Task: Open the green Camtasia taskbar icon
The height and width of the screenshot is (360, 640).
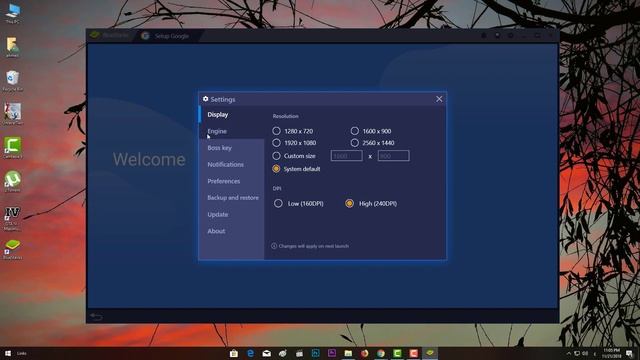Action: tap(397, 353)
